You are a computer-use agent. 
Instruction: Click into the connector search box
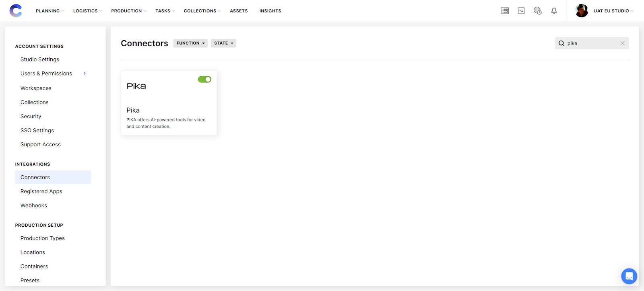click(x=592, y=43)
